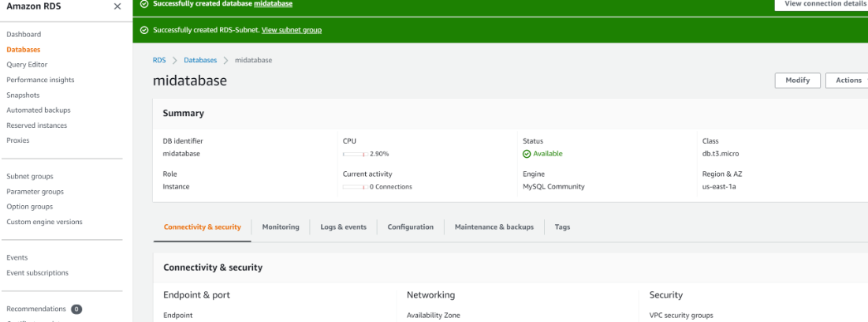Click the MySQL Community engine value
The height and width of the screenshot is (322, 868).
[x=553, y=187]
